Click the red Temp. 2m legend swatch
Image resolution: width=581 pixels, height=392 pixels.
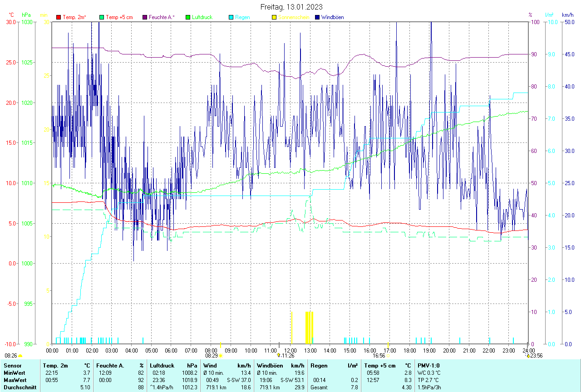click(x=59, y=17)
